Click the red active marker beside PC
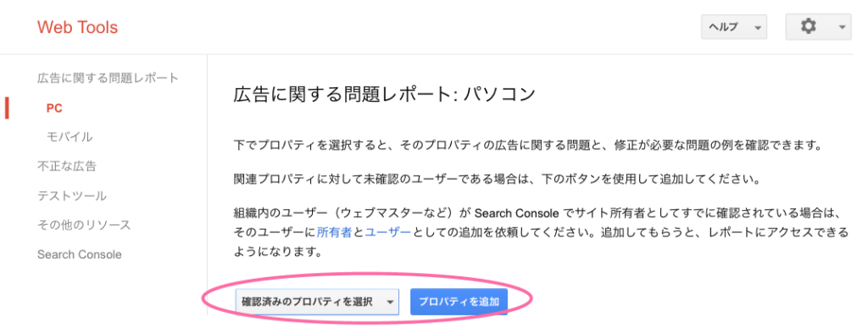The height and width of the screenshot is (328, 868). pyautogui.click(x=7, y=108)
